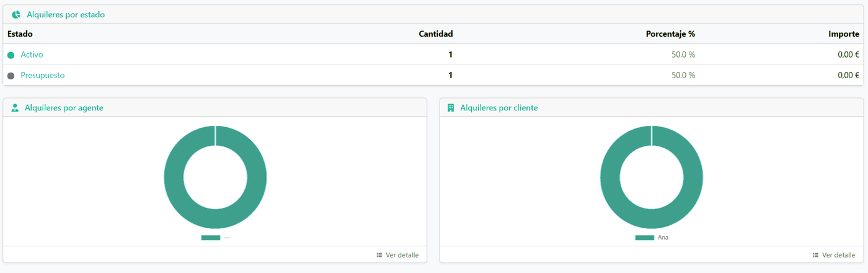
Task: Click the gray status dot next to Presupuesto
Action: coord(11,76)
